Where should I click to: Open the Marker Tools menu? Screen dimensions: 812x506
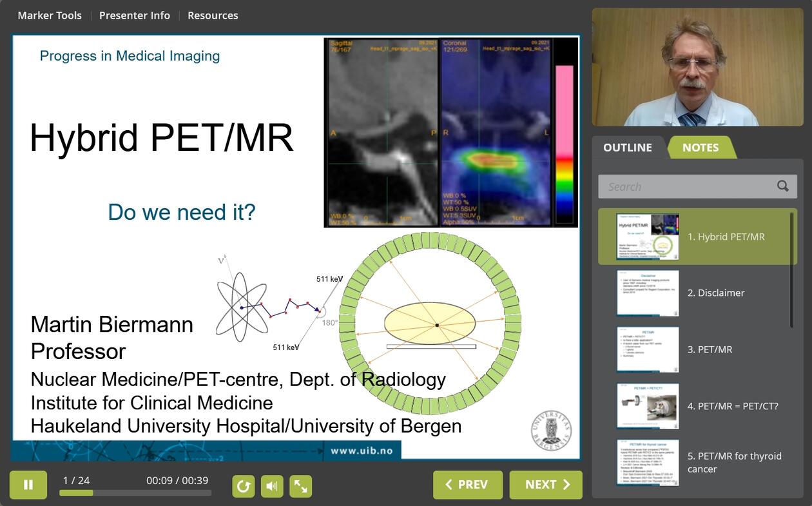pos(50,15)
